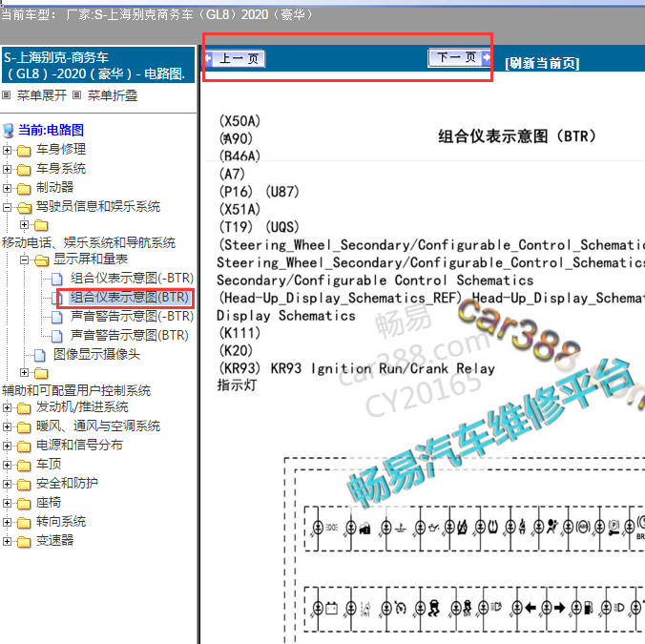Click folder icon next to 变速器
Image resolution: width=645 pixels, height=644 pixels.
24,542
